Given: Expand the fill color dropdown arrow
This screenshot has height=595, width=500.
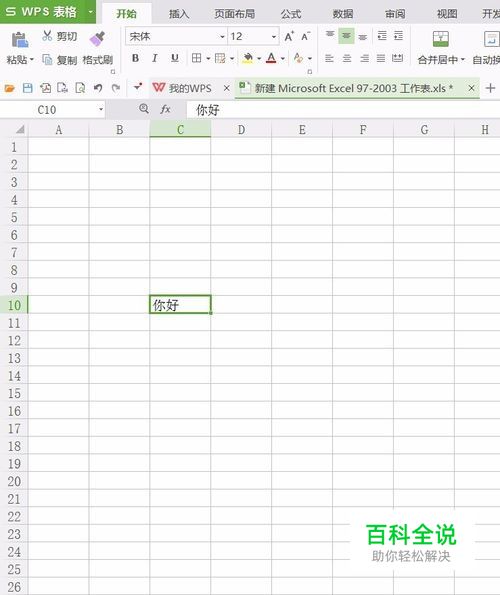Looking at the screenshot, I should coord(259,58).
